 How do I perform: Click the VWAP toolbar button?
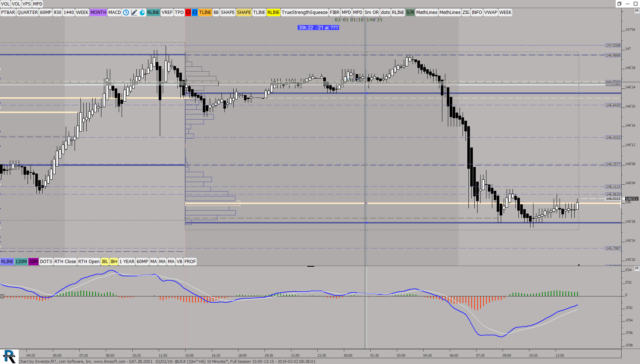coord(490,12)
